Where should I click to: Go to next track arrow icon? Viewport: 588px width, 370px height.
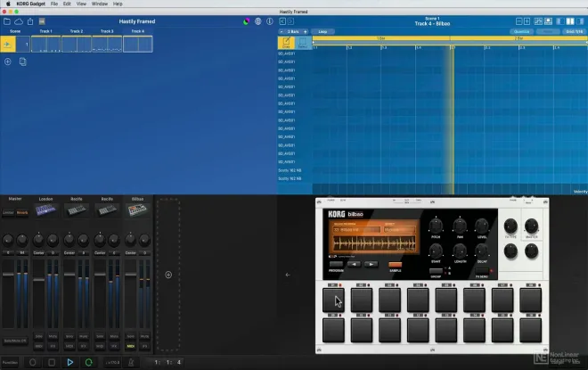(x=290, y=21)
